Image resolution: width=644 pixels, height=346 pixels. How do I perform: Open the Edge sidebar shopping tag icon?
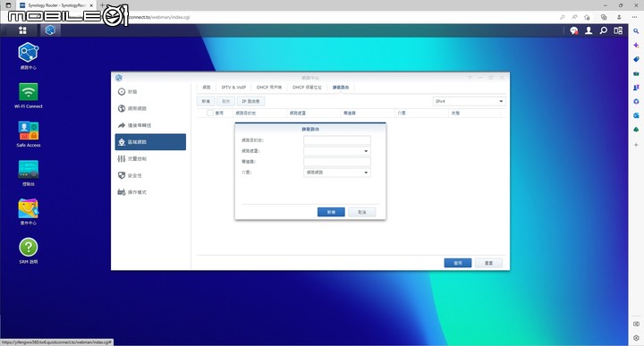click(636, 59)
